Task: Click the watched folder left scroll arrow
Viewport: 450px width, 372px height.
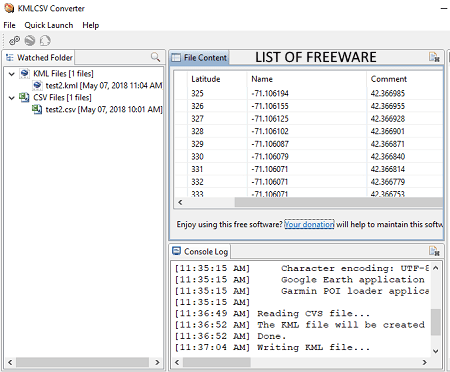Action: [x=10, y=362]
